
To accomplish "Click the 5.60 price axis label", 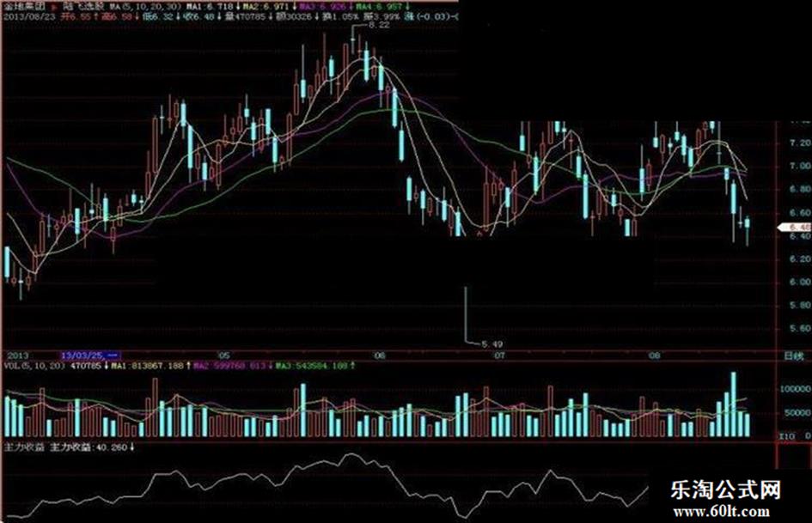I will 800,329.
